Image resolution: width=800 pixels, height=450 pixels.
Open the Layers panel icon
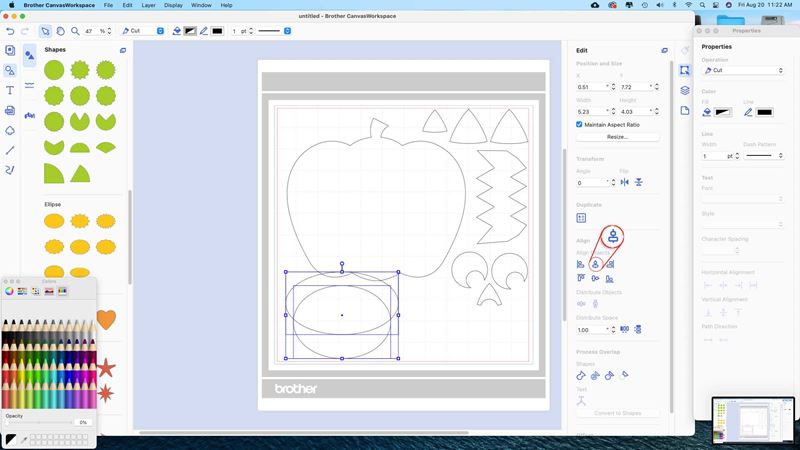685,90
